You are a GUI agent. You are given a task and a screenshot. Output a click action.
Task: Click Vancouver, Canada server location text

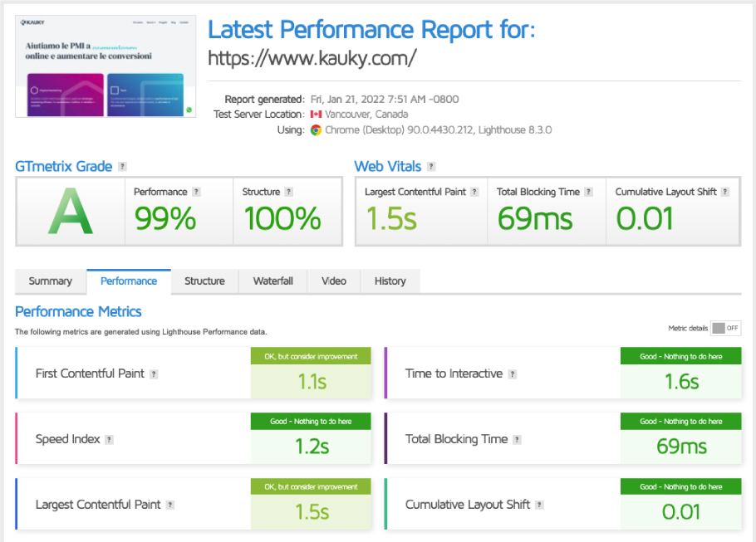point(366,115)
